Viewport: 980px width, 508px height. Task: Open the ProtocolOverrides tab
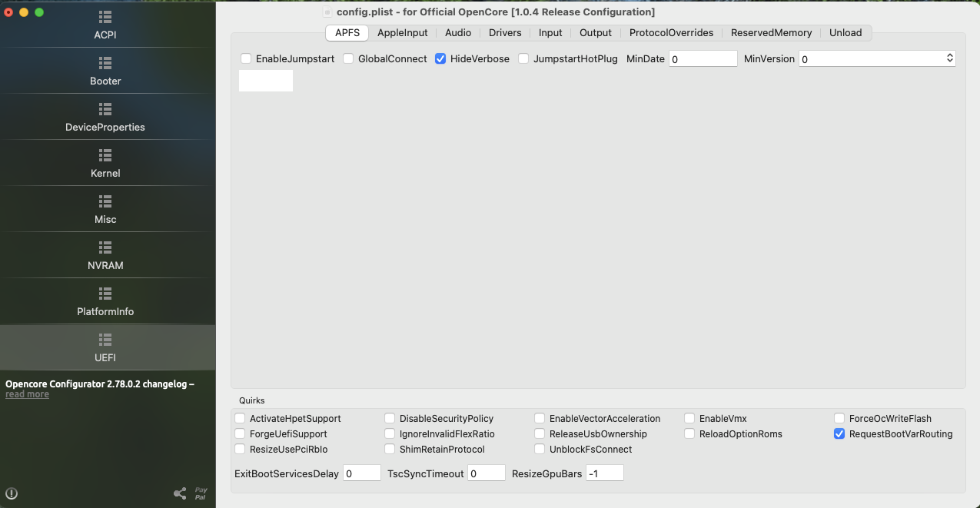click(x=672, y=33)
